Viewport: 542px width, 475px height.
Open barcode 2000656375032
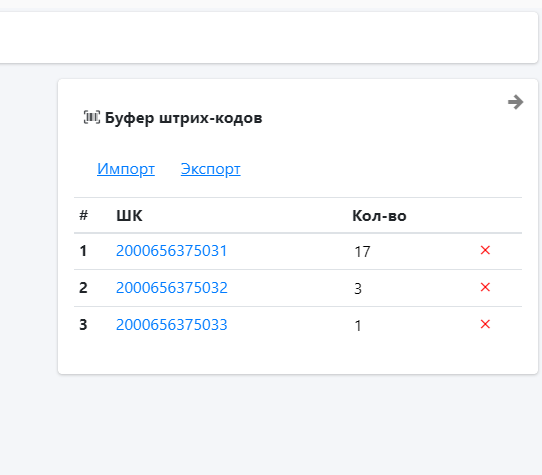[172, 288]
